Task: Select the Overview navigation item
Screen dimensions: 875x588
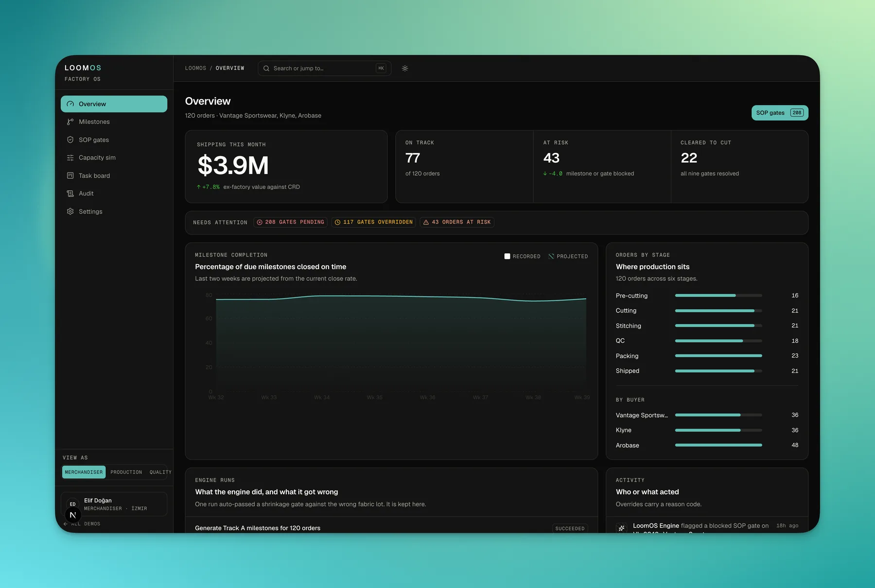Action: pyautogui.click(x=114, y=104)
